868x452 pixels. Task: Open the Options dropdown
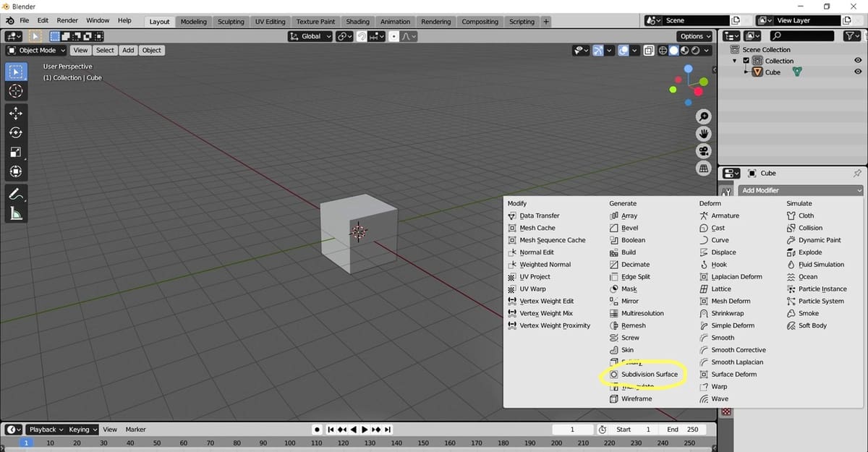(x=695, y=36)
